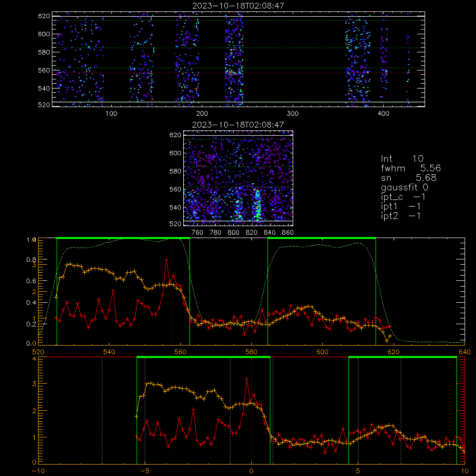
Task: Click left green range bar atop bottom plot
Action: pos(203,357)
